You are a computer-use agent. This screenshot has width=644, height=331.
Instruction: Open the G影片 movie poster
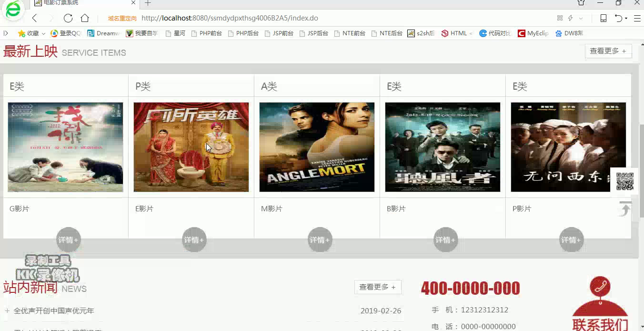65,147
